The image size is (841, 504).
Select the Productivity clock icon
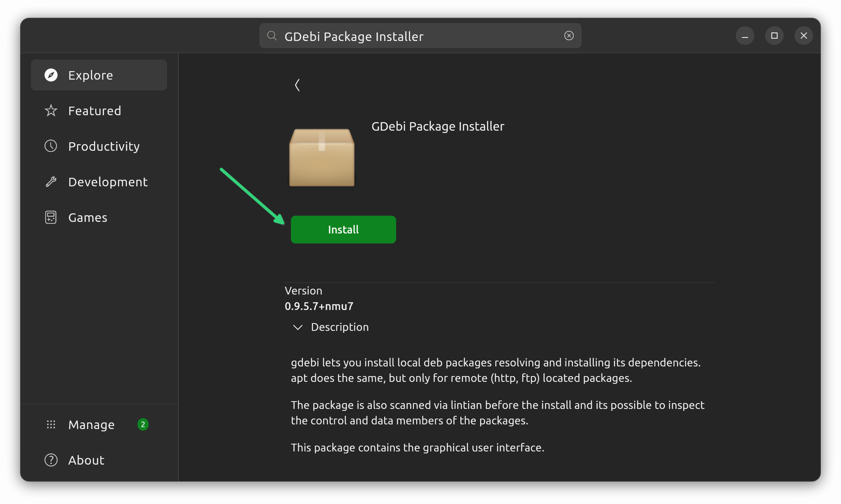[51, 146]
